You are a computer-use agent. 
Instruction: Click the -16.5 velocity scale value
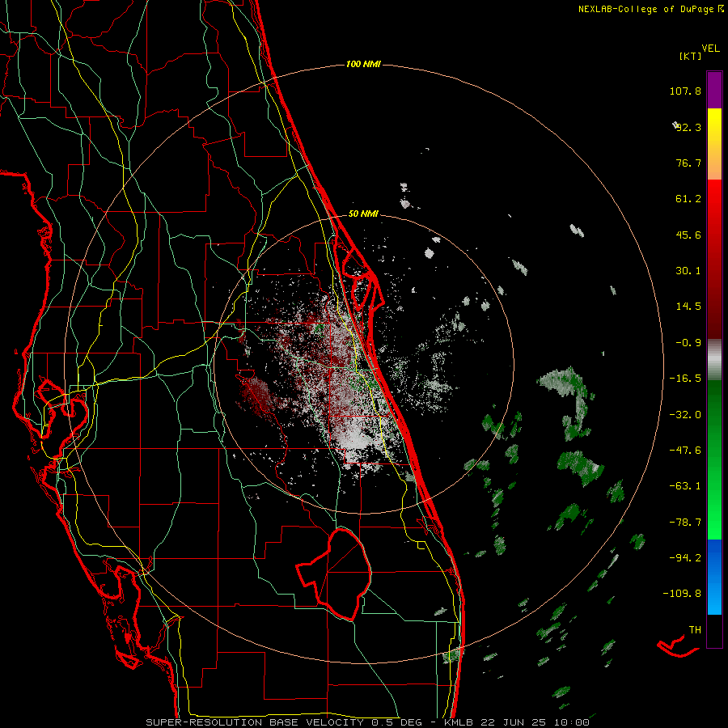coord(685,379)
